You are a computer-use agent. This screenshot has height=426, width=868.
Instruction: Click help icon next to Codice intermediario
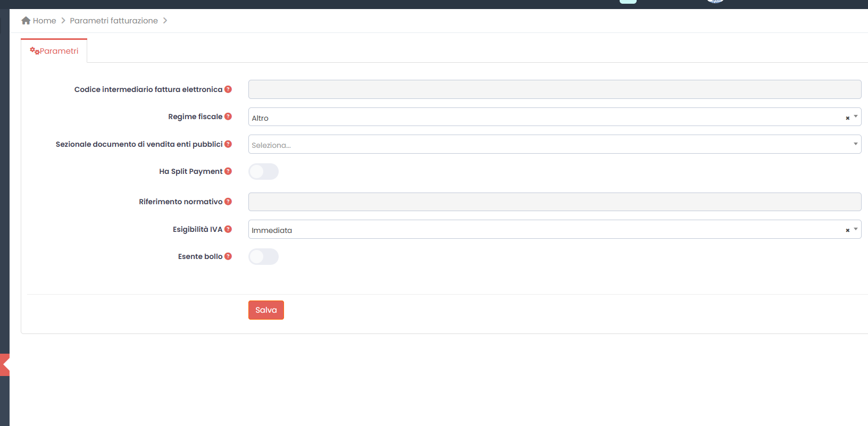coord(228,89)
